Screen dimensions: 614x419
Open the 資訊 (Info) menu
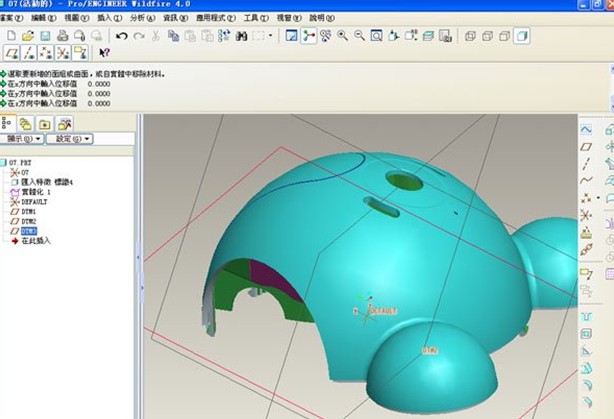pos(175,18)
